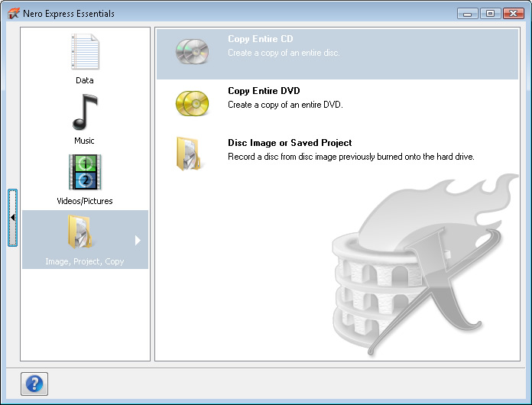
Task: Open the Music note category icon
Action: pos(85,112)
